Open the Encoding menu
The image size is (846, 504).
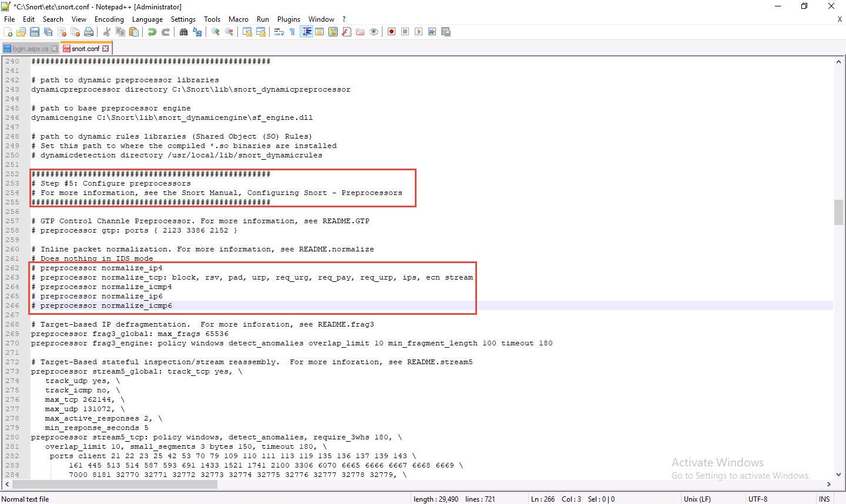109,19
